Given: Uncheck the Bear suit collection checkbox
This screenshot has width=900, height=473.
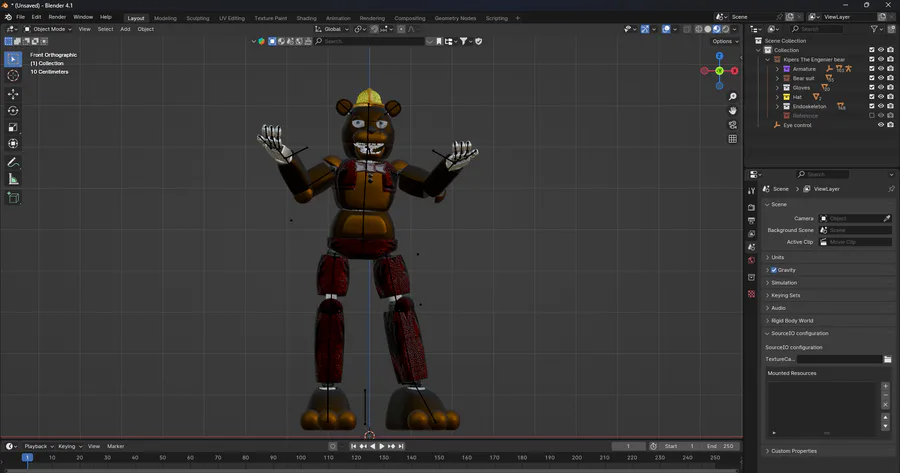Looking at the screenshot, I should coord(871,78).
